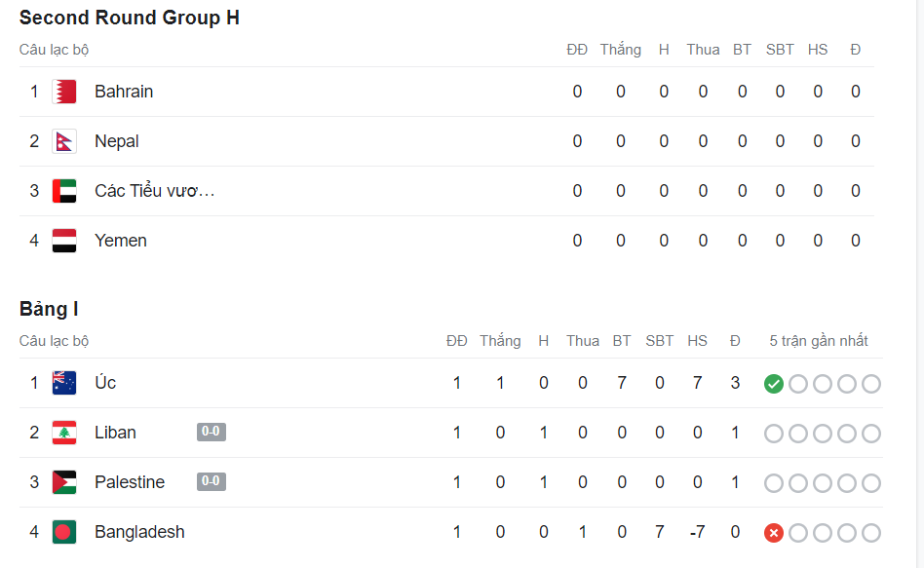Click the first empty result circle for Liban
This screenshot has width=924, height=568.
tap(774, 434)
